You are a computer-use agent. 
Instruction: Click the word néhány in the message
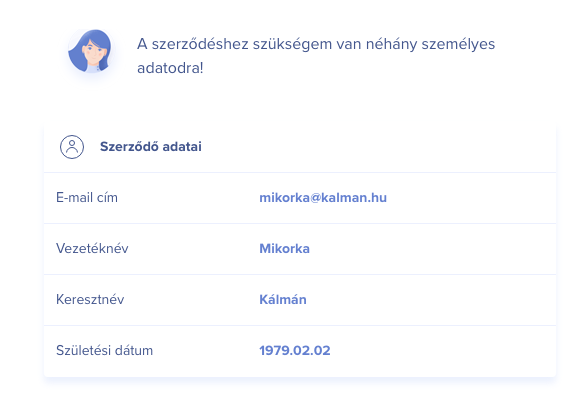pyautogui.click(x=391, y=45)
